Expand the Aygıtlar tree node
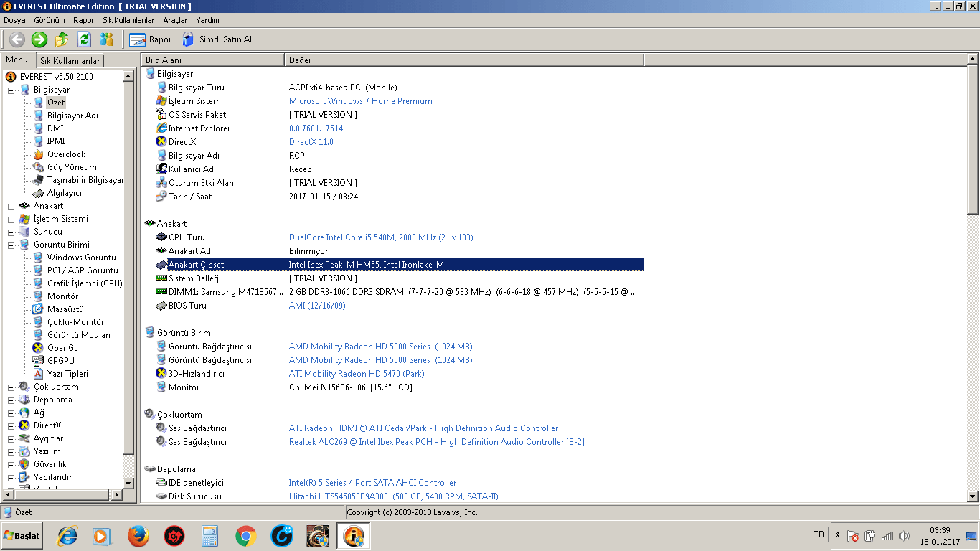980x551 pixels. 11,438
